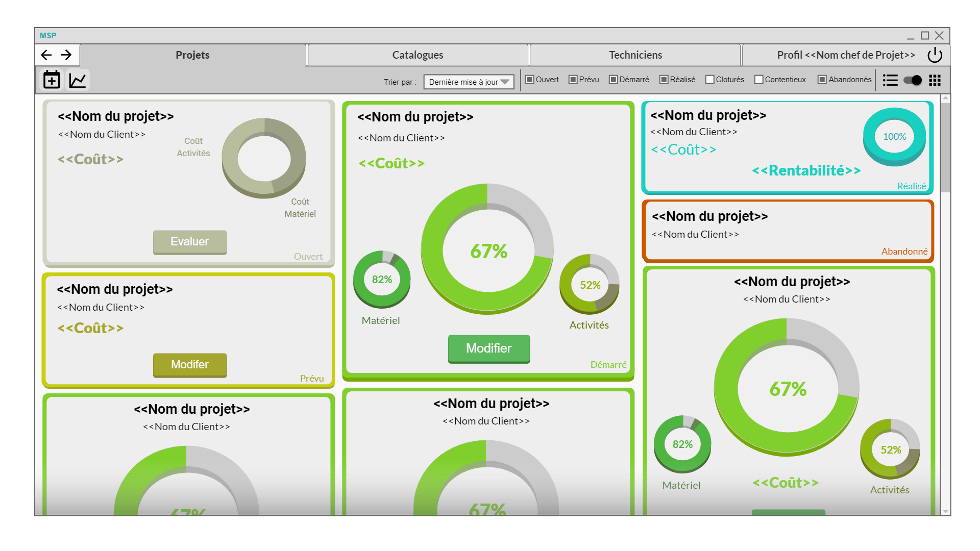Screen dimensions: 980x551
Task: Switch to the Techniciens tab
Action: coord(635,55)
